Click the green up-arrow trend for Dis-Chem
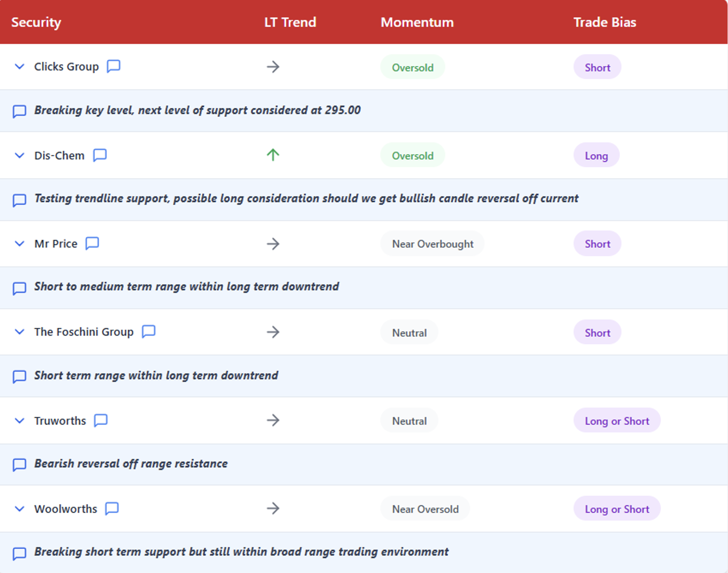The width and height of the screenshot is (728, 573). [x=273, y=155]
